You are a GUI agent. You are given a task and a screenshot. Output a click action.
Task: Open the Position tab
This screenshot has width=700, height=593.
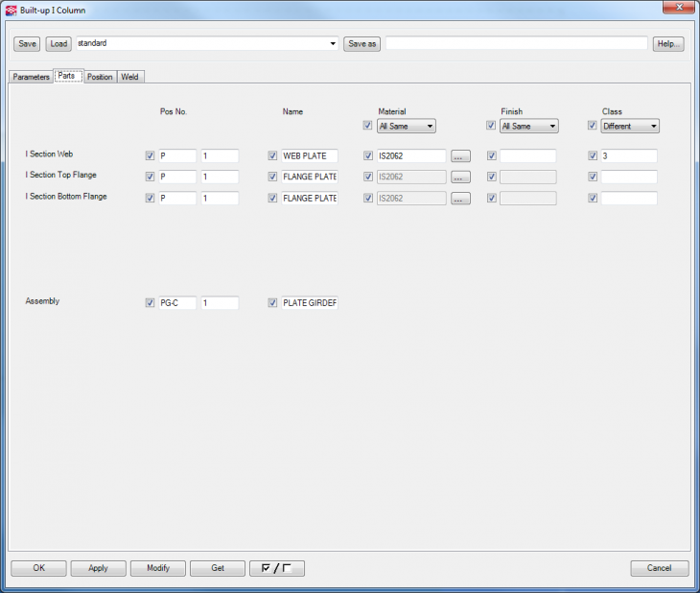tap(100, 77)
